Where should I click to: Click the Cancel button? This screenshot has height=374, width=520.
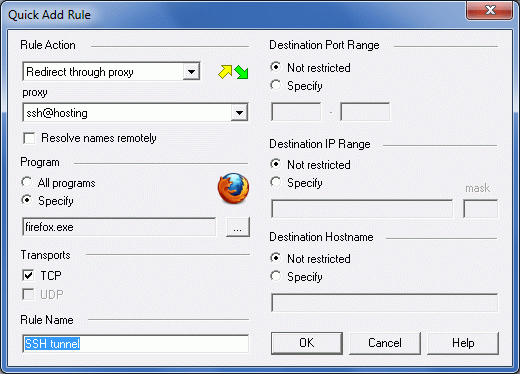(385, 343)
